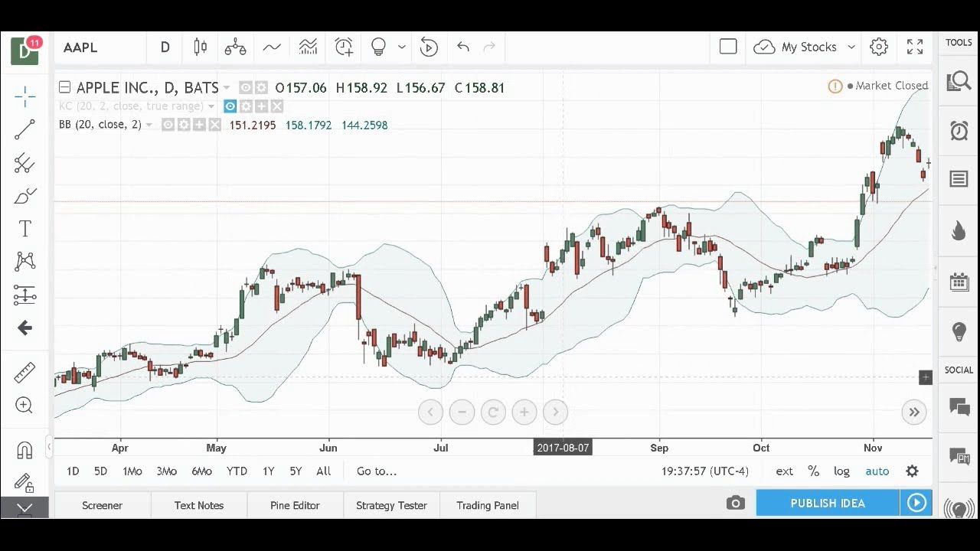Screen dimensions: 980x551
Task: Select the ruler measure tool
Action: (24, 373)
